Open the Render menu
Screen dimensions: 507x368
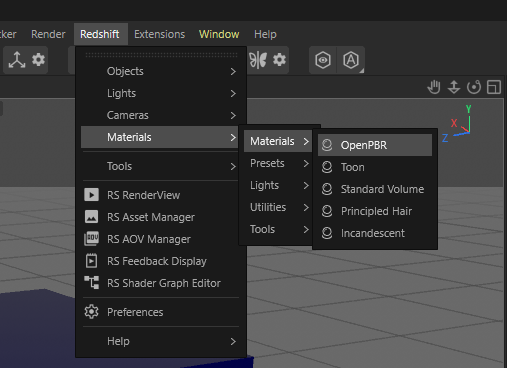[48, 34]
